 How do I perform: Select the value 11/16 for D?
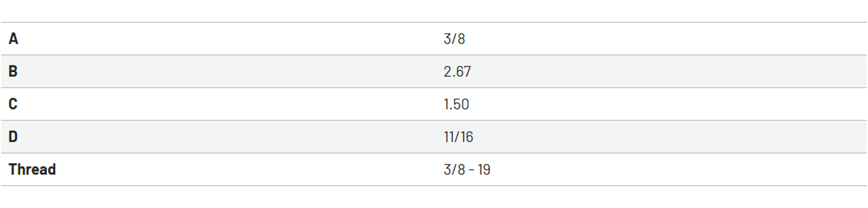pyautogui.click(x=458, y=137)
